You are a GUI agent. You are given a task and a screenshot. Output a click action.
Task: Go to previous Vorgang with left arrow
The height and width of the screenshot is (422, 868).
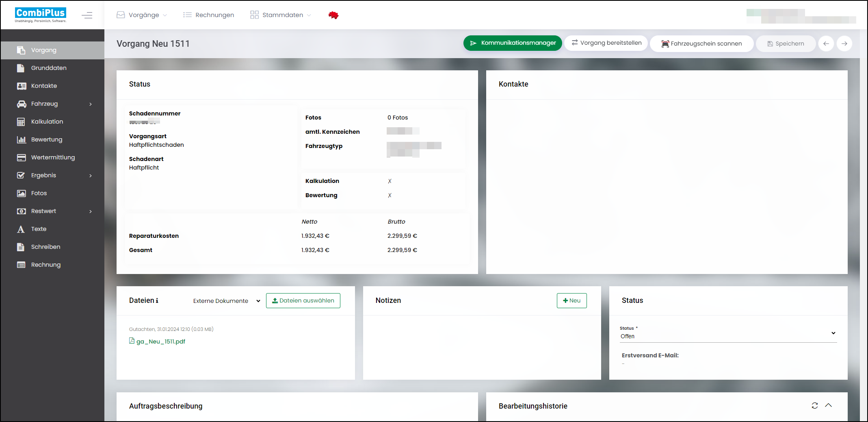coord(826,44)
